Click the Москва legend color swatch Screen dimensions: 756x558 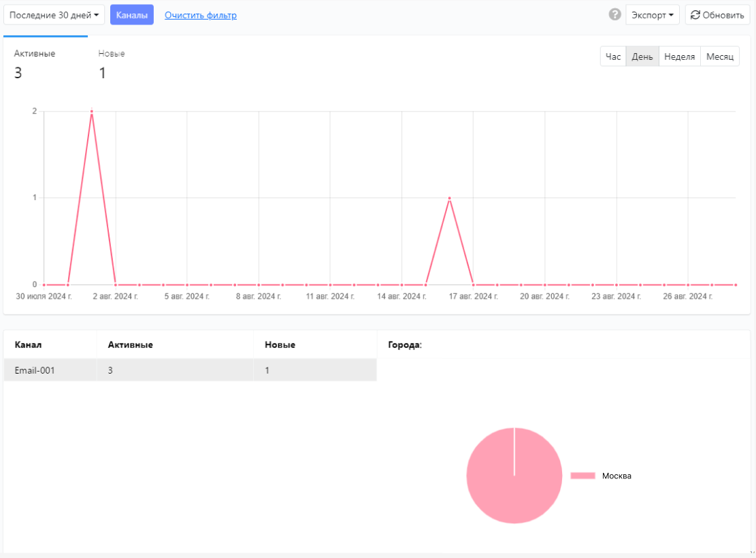tap(582, 476)
